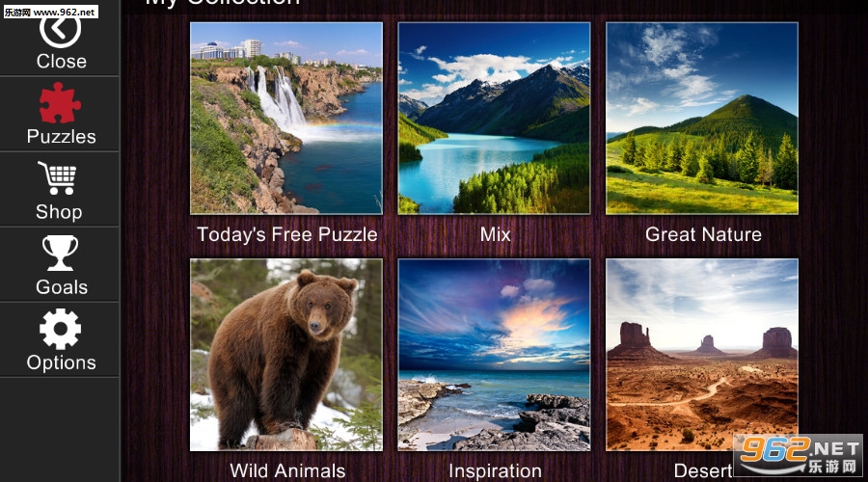Open Today's Free Puzzle waterfall thumbnail
This screenshot has width=868, height=482.
286,118
